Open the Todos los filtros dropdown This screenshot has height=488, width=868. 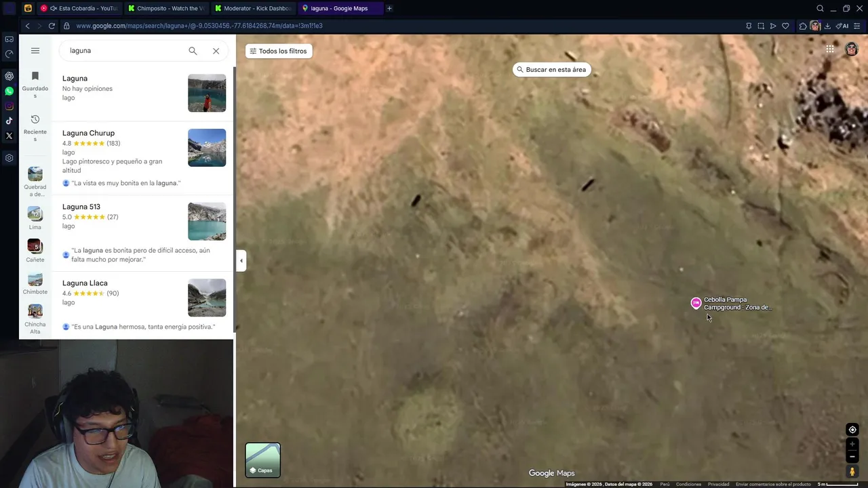(279, 51)
